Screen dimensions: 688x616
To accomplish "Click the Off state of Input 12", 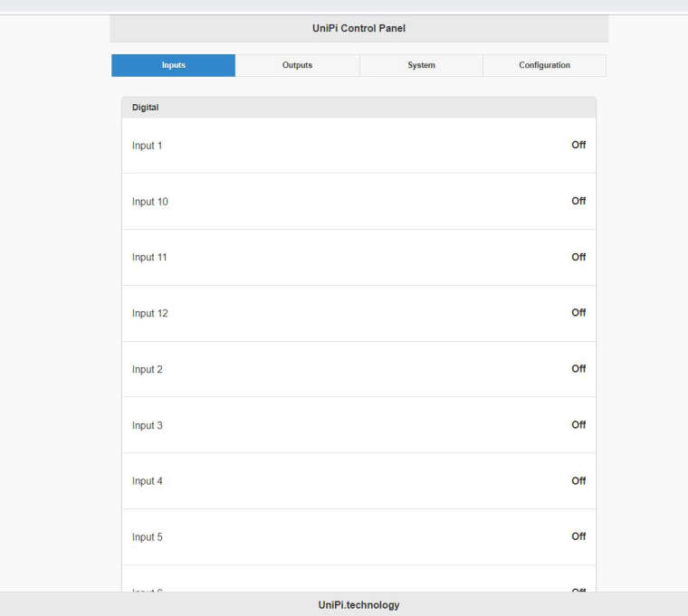I will click(x=578, y=313).
